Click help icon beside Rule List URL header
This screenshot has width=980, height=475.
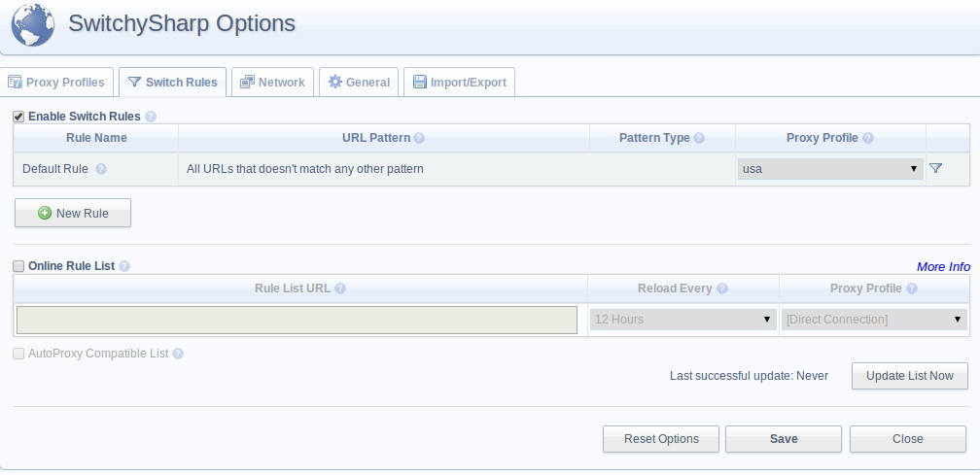click(340, 288)
